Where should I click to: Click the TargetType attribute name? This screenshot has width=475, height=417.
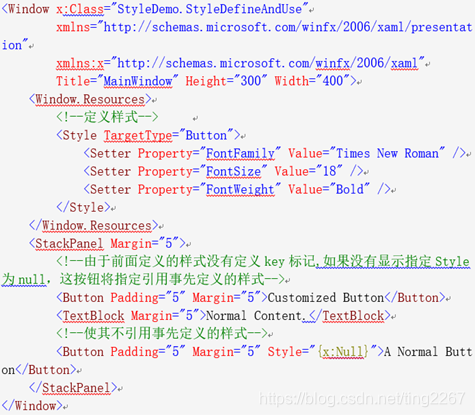(138, 135)
